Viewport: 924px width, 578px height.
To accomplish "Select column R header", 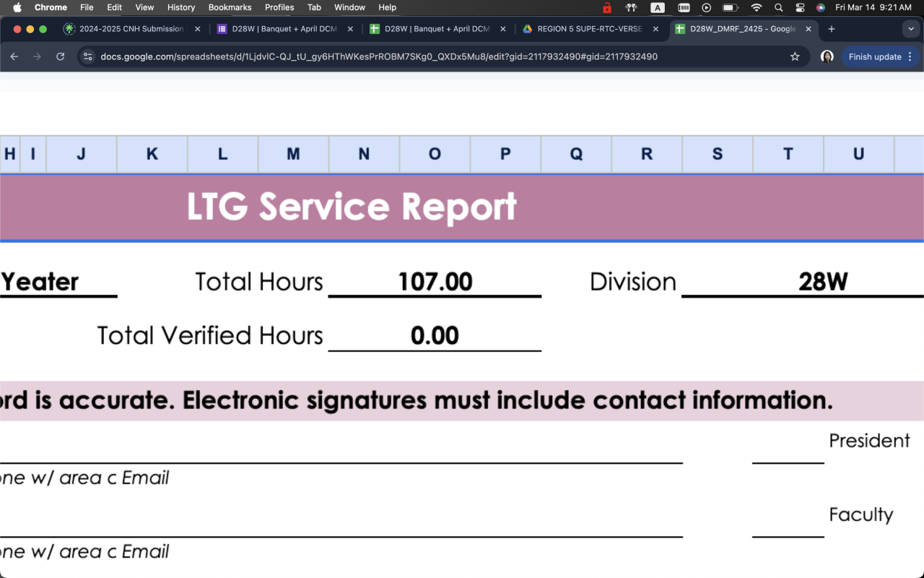I will (x=647, y=154).
